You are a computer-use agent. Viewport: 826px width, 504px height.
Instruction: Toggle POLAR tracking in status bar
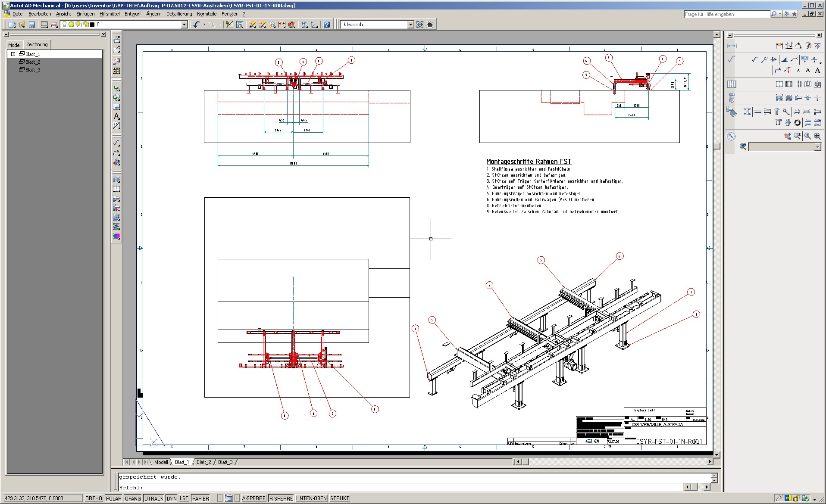coord(114,498)
